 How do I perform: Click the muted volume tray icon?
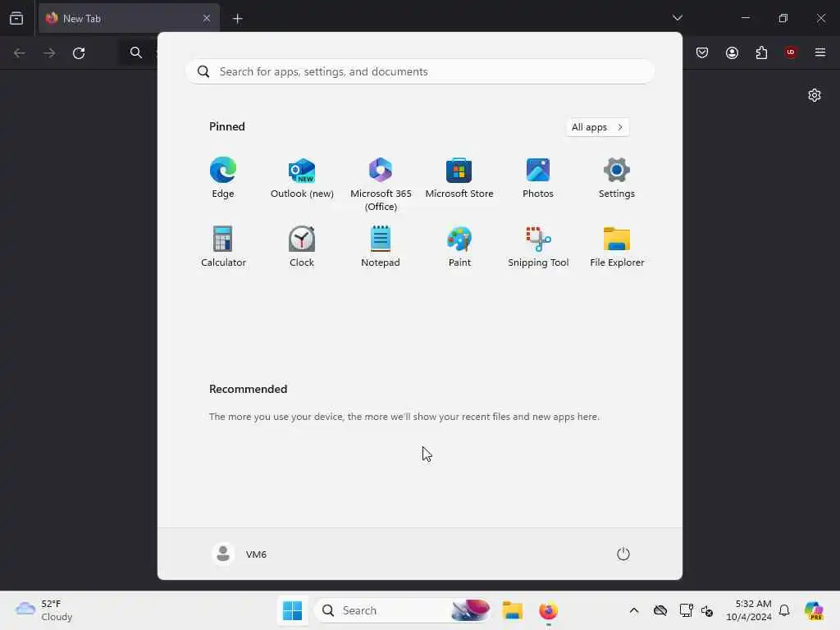coord(706,610)
